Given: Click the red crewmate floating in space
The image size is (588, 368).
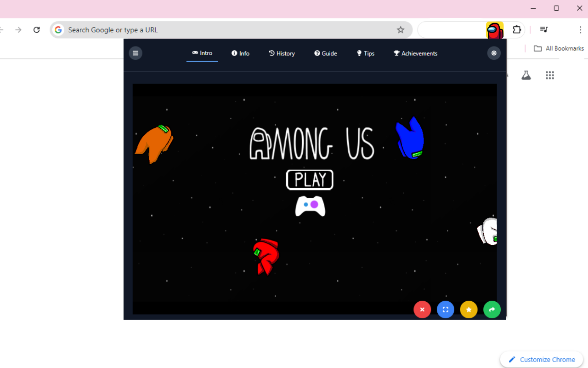Looking at the screenshot, I should pyautogui.click(x=266, y=257).
